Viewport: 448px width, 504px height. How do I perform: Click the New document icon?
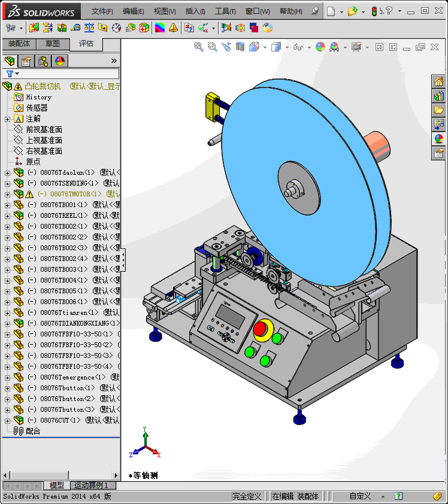(331, 11)
